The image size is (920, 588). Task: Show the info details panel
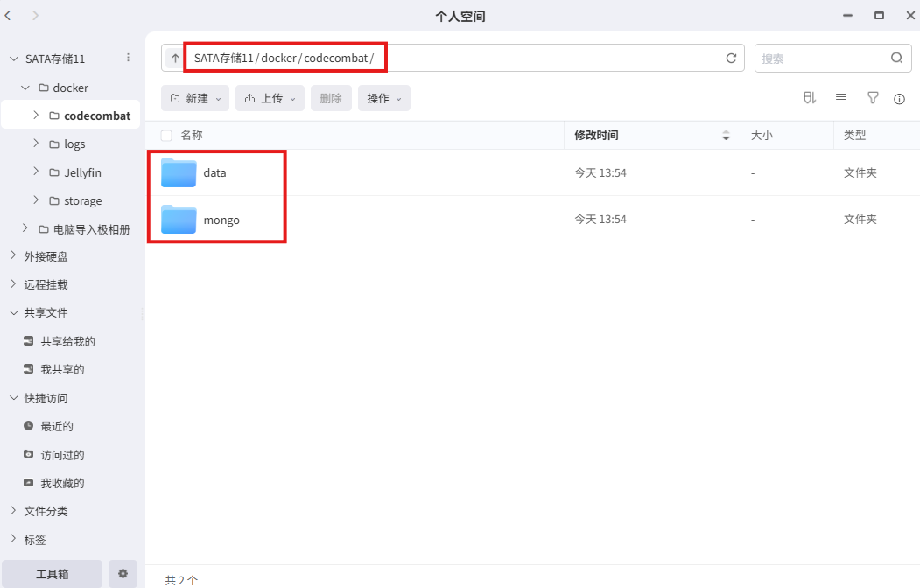click(899, 99)
